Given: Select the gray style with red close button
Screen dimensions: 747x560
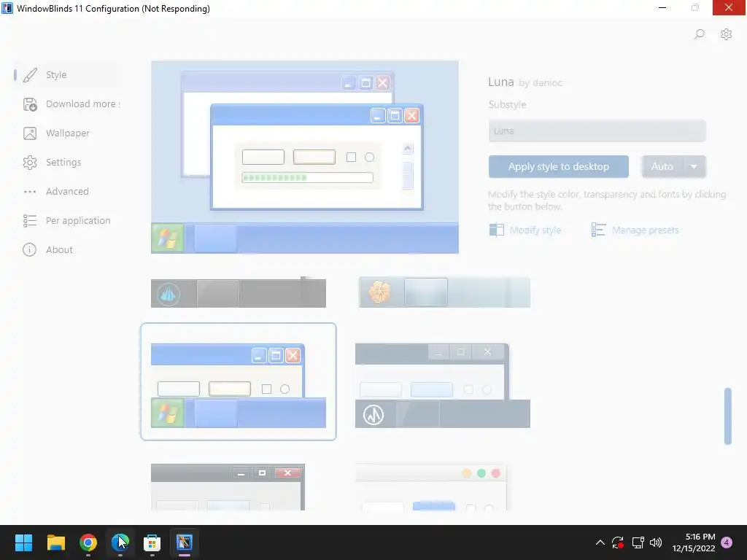Looking at the screenshot, I should click(228, 487).
